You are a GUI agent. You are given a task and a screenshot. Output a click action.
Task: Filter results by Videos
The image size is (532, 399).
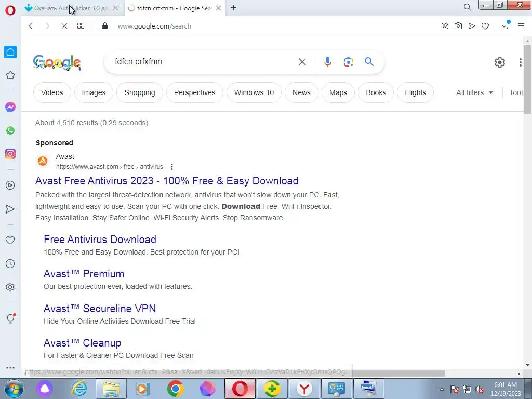(52, 92)
